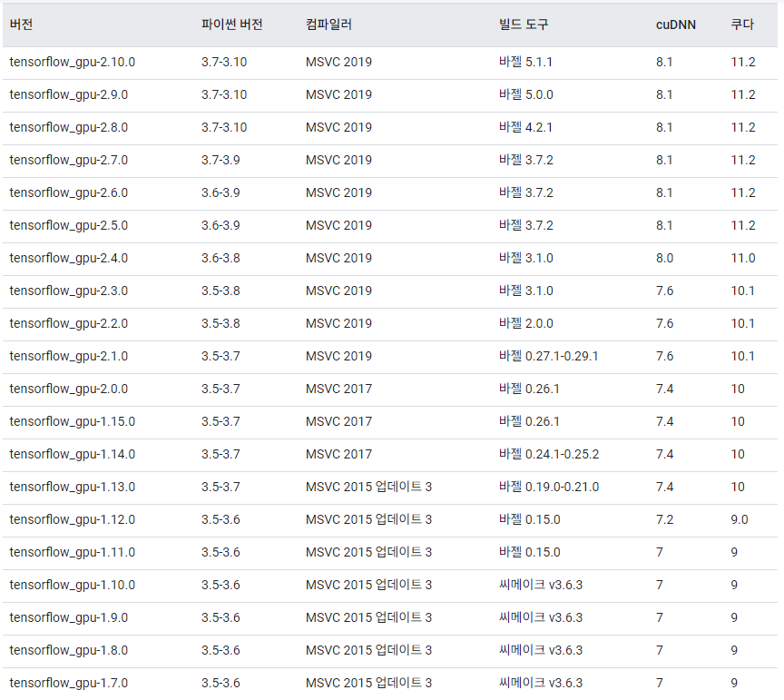Click CUDA 10 in tensorflow_gpu-2.0.0 row
Screen dimensions: 784x700
click(738, 389)
